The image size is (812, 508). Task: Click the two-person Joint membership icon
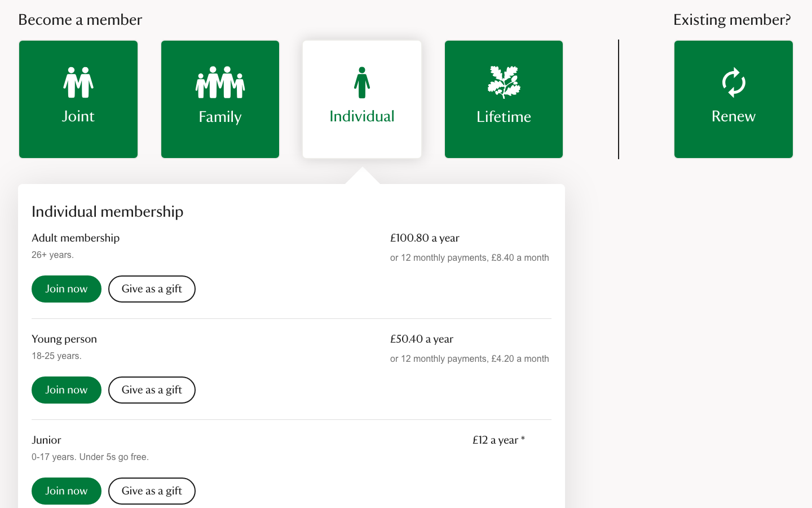click(x=78, y=82)
